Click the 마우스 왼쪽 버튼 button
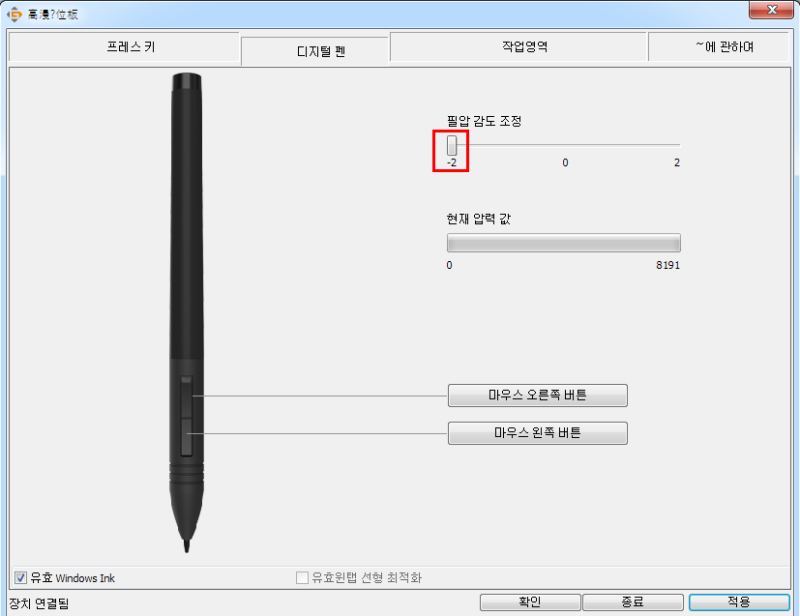The width and height of the screenshot is (800, 616). click(538, 433)
